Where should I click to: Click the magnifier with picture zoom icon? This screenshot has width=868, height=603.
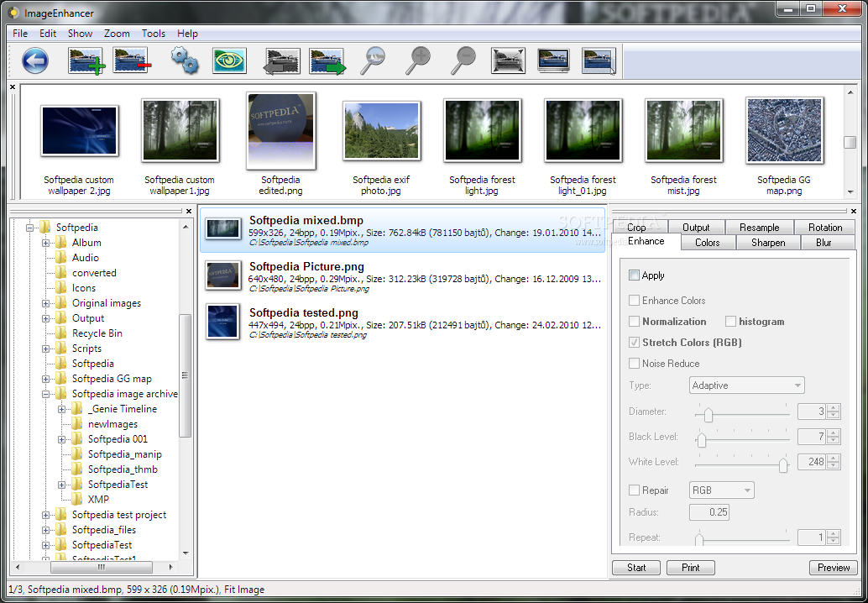(x=373, y=61)
